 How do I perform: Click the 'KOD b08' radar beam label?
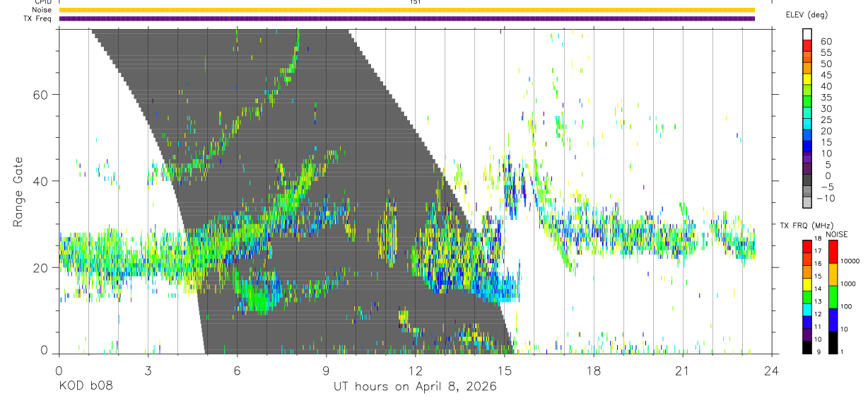[x=86, y=386]
